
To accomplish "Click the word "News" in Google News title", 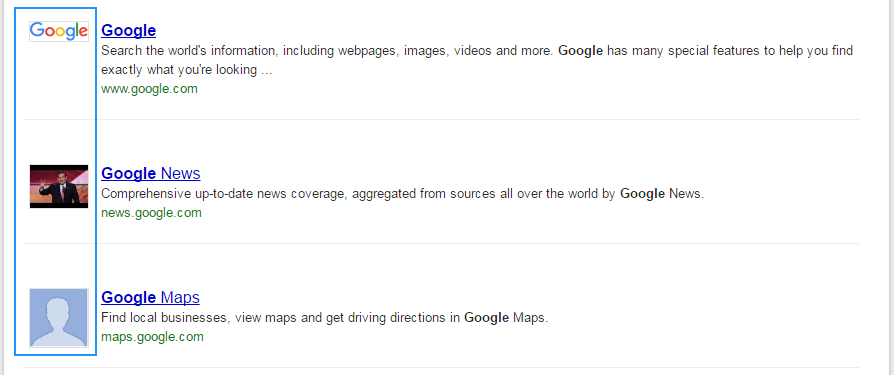I will [181, 173].
